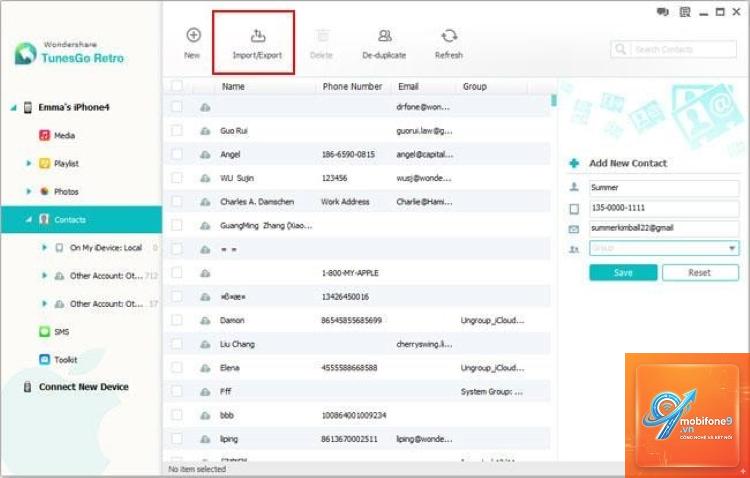Sort by the Phone Number column header
The image size is (750, 478).
[352, 87]
